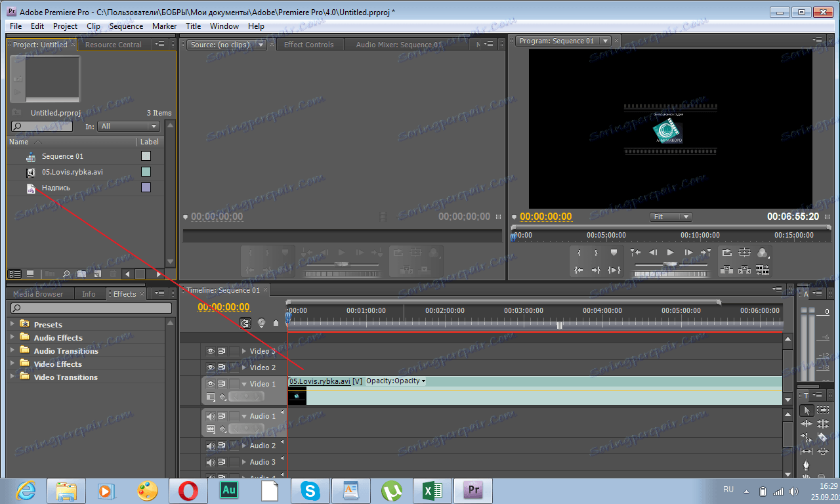This screenshot has width=840, height=504.
Task: Set unnumbered marker in Program monitor
Action: coord(614,252)
